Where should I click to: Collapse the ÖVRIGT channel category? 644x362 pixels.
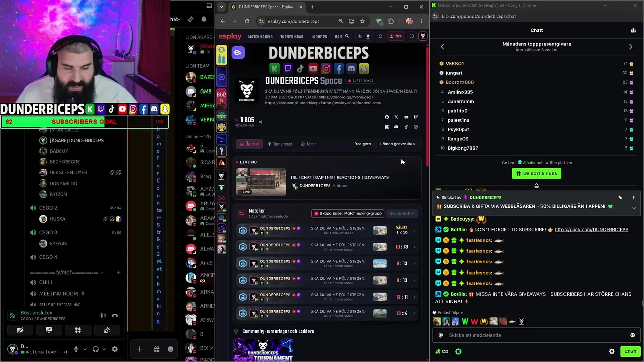[x=102, y=273]
